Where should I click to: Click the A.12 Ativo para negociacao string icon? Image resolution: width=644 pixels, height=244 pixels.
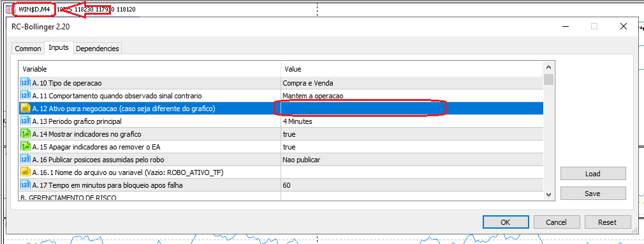tap(25, 109)
